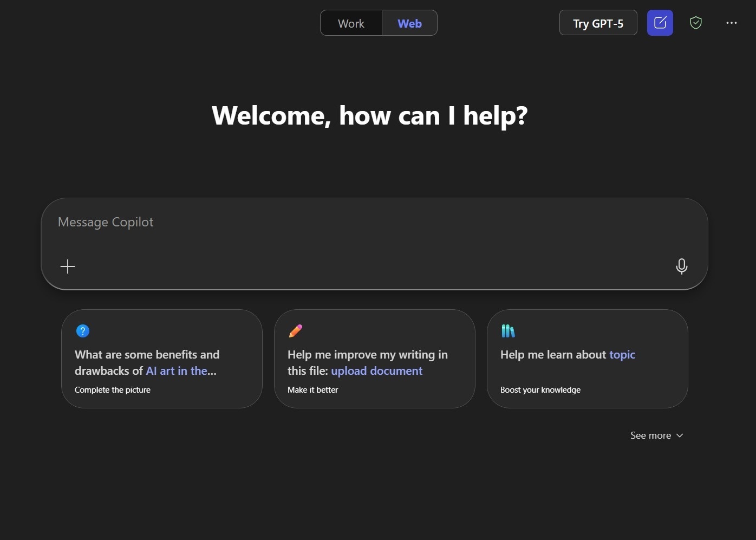Image resolution: width=756 pixels, height=540 pixels.
Task: Click the books icon on learn card
Action: pyautogui.click(x=508, y=331)
